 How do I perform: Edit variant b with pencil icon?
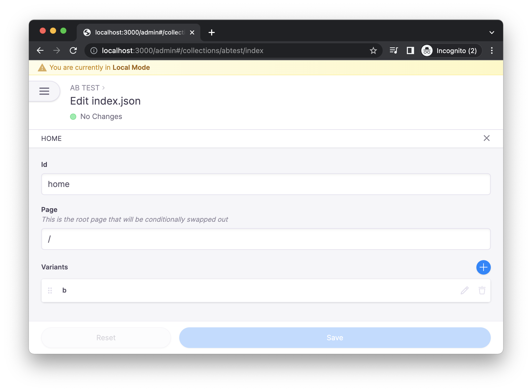(x=465, y=291)
